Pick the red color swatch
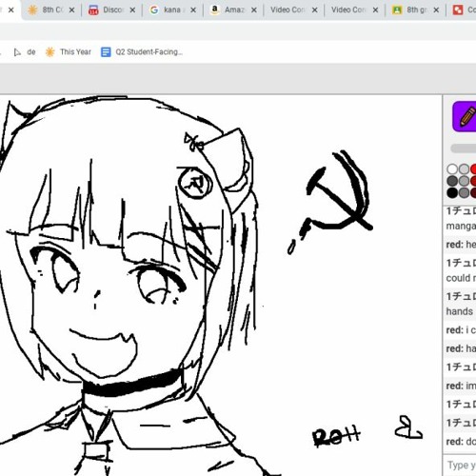Screen dimensions: 476x476 coord(473,169)
